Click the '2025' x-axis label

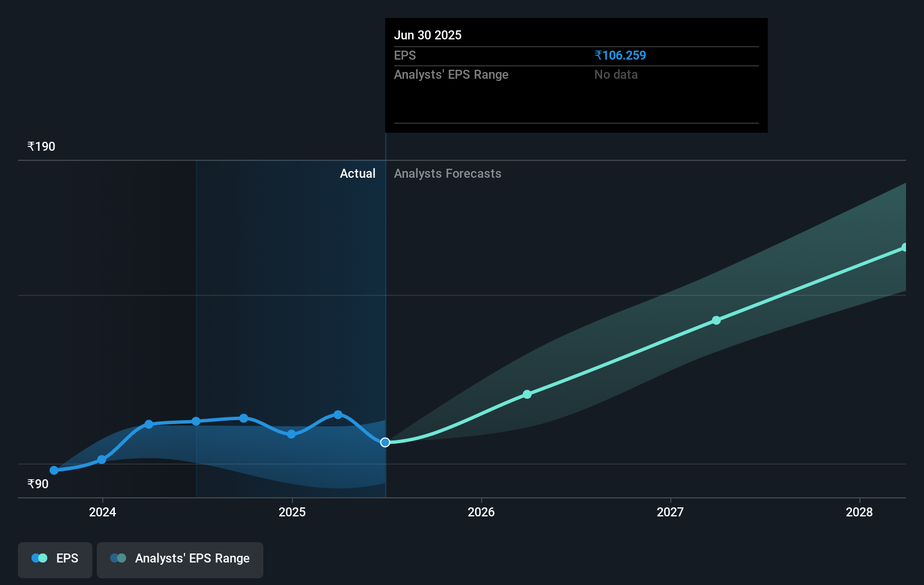(x=292, y=512)
